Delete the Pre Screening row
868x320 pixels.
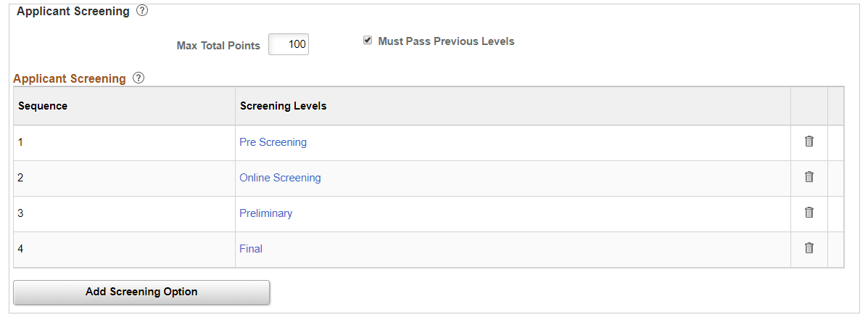[x=809, y=141]
